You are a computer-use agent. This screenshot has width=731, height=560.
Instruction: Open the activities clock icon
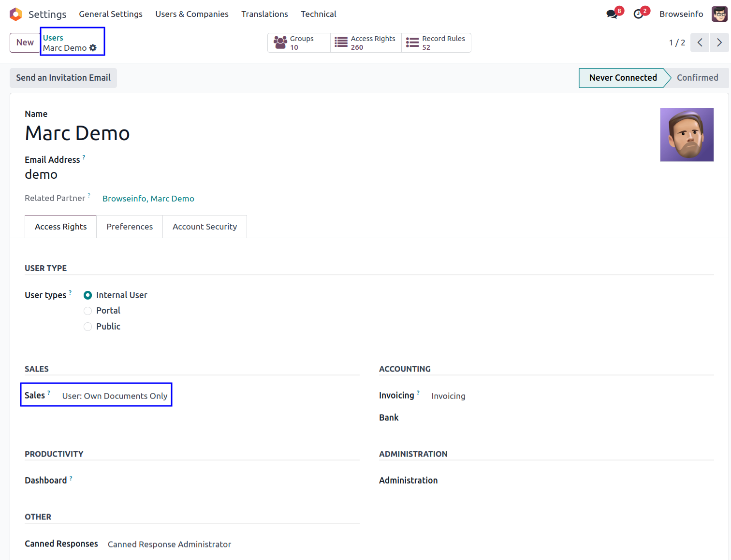639,14
